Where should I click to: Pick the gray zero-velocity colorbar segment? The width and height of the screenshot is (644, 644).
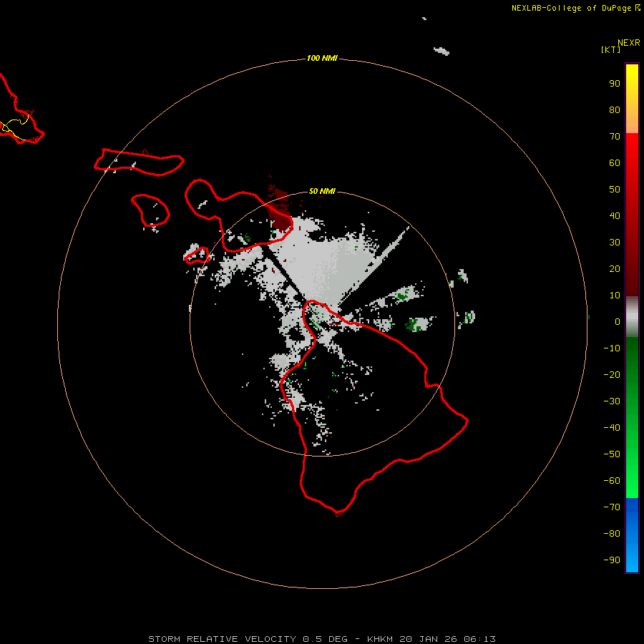(x=632, y=317)
